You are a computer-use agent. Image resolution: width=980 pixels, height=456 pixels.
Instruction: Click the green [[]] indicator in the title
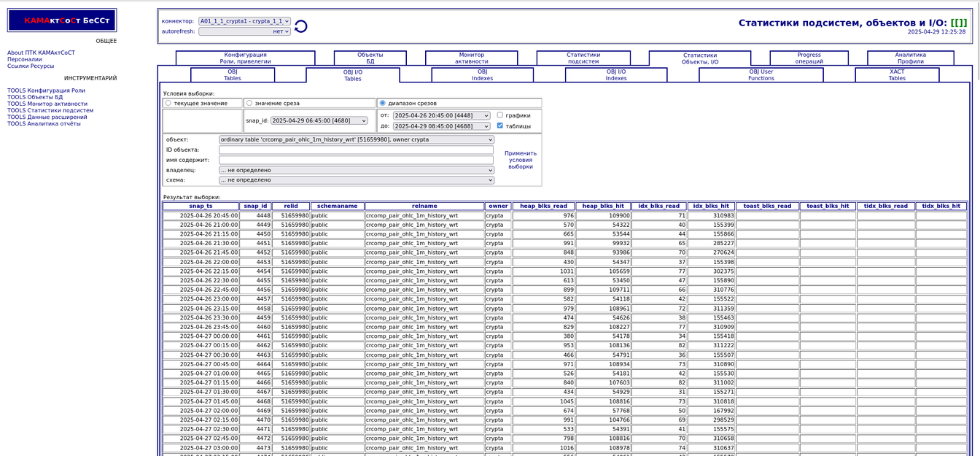(958, 23)
